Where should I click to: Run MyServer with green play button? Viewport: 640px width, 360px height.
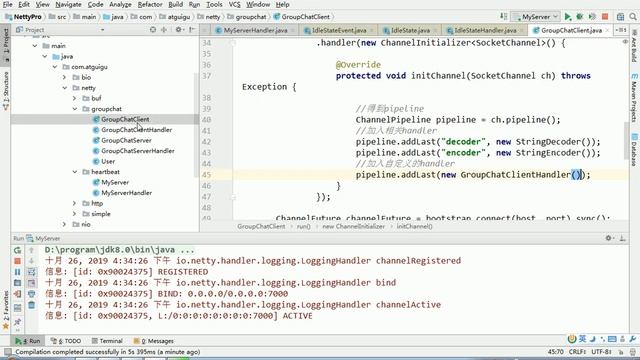tap(567, 17)
